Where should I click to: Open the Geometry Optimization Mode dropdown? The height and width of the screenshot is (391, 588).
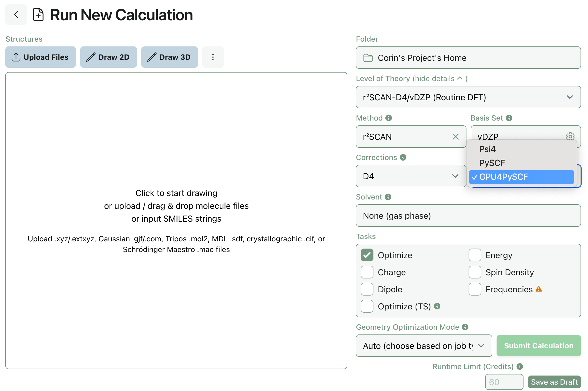(x=424, y=346)
